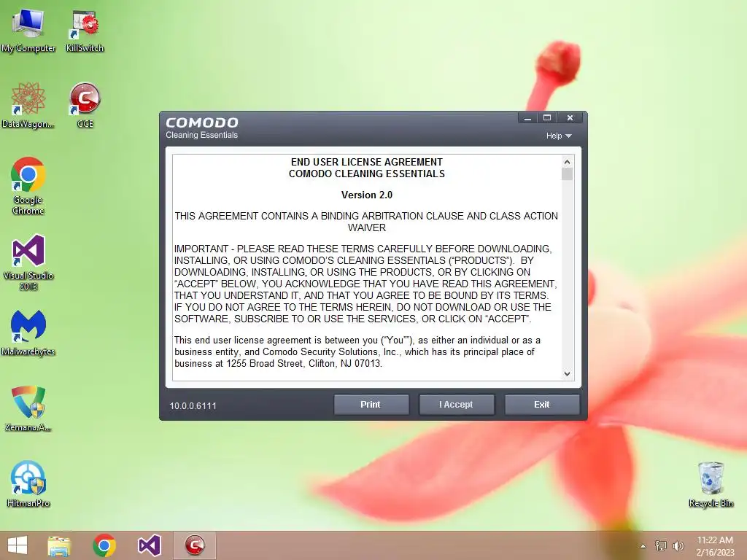747x560 pixels.
Task: Click the COMODO logo in title bar
Action: (x=202, y=122)
